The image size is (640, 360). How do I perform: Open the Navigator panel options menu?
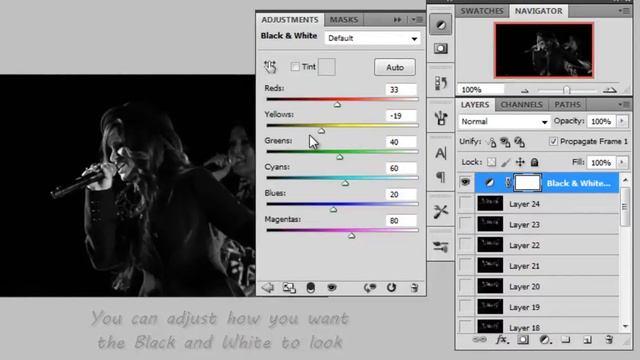pyautogui.click(x=624, y=11)
